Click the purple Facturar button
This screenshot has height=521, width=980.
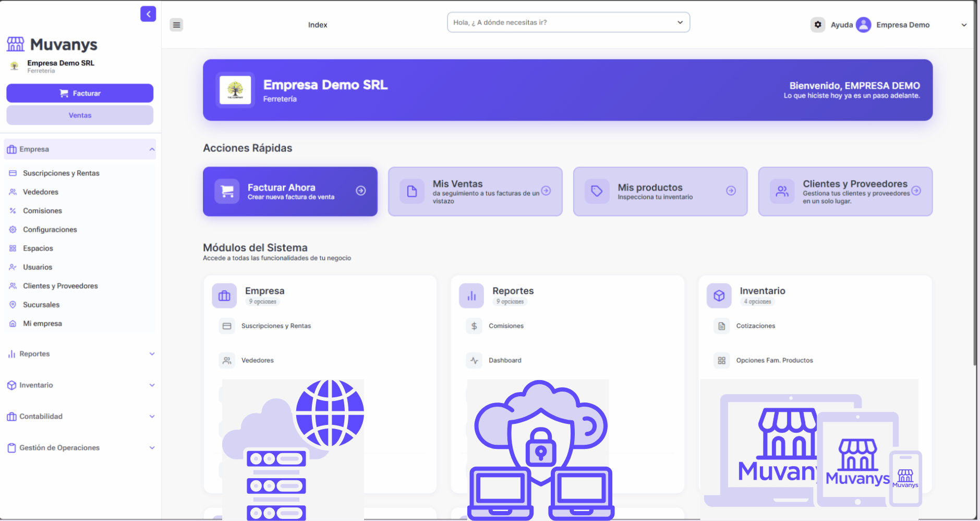click(x=80, y=93)
